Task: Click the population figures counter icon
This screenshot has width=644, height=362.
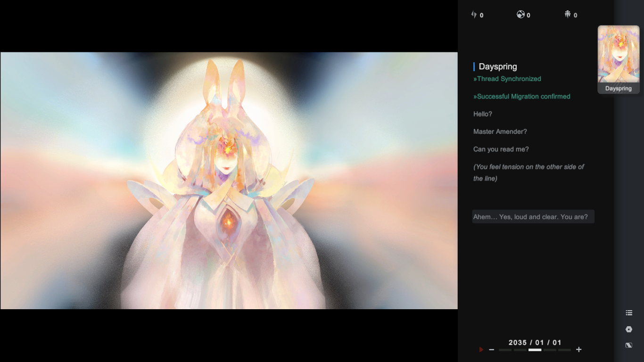Action: point(568,15)
